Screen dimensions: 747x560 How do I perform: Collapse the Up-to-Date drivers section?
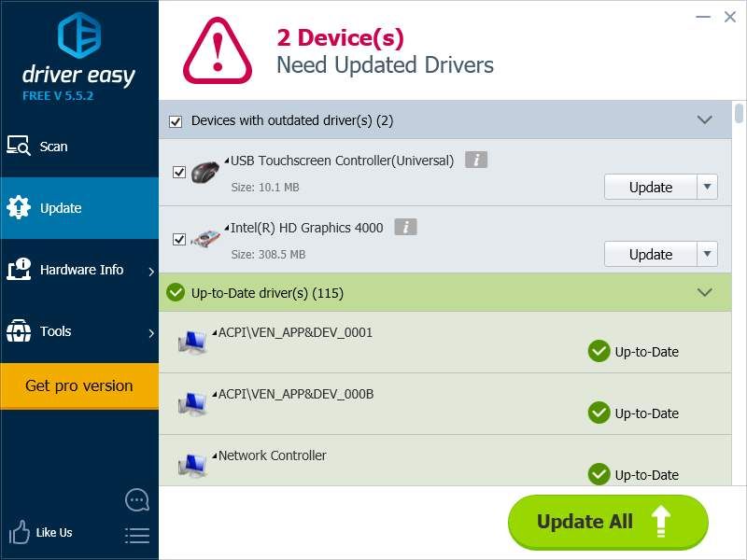[705, 293]
